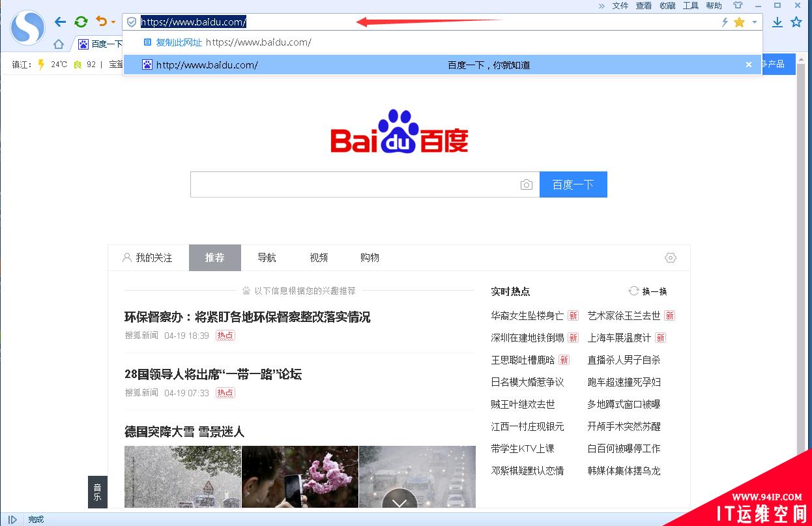
Task: Click the 百度一下 search button
Action: [573, 184]
